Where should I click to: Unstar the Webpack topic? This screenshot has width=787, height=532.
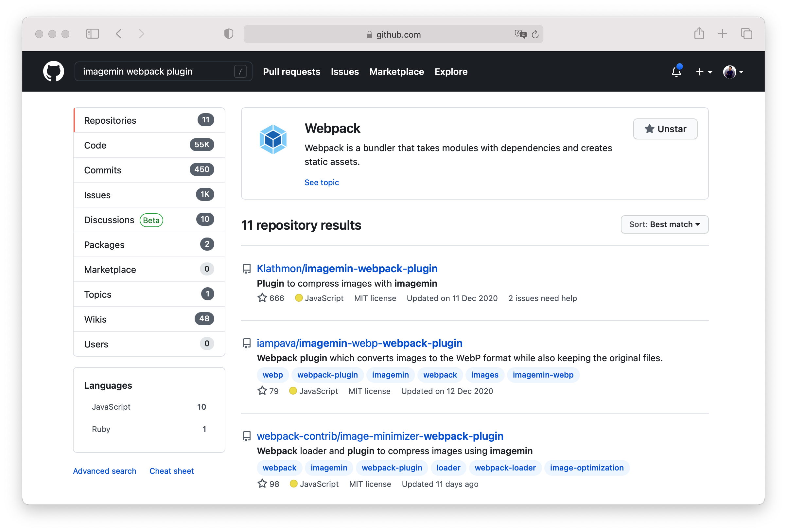pos(665,129)
